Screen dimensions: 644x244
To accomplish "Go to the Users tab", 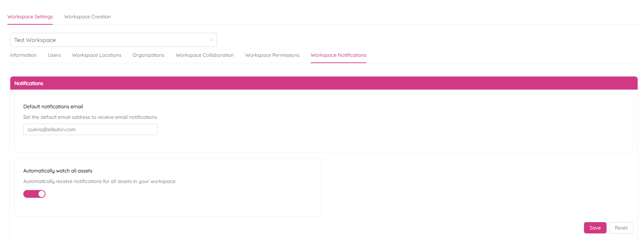I will point(54,55).
